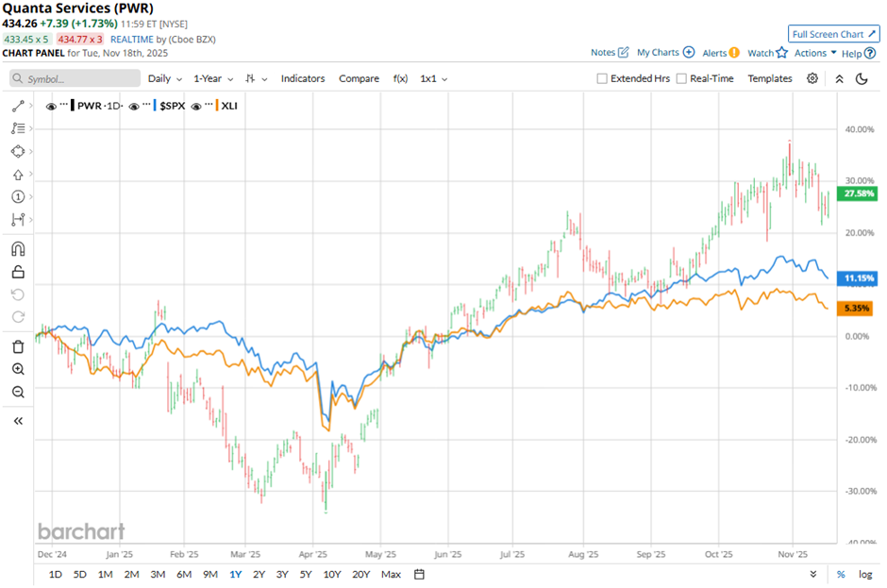Enable the Real-Time checkbox
The image size is (887, 588).
[681, 78]
